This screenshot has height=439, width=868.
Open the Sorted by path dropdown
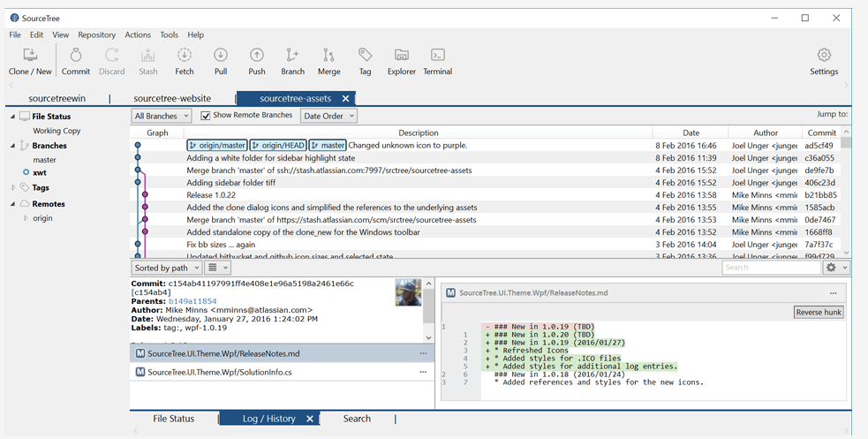pos(166,268)
